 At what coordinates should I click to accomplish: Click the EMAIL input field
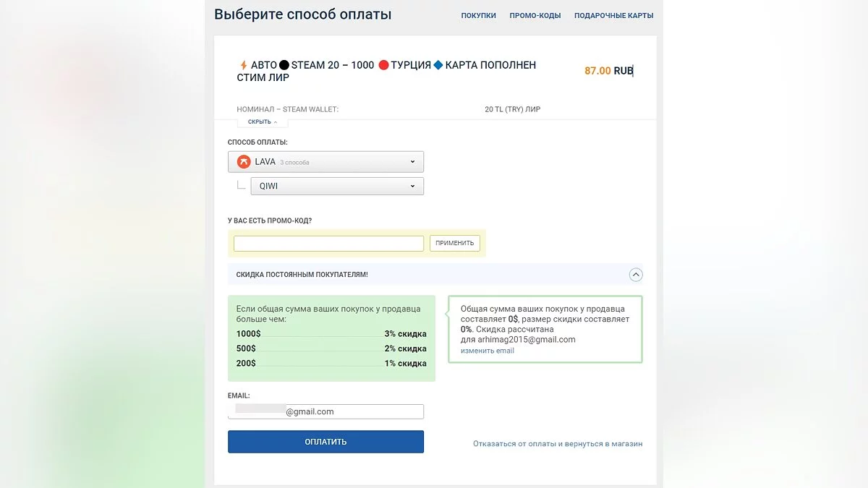pyautogui.click(x=325, y=411)
